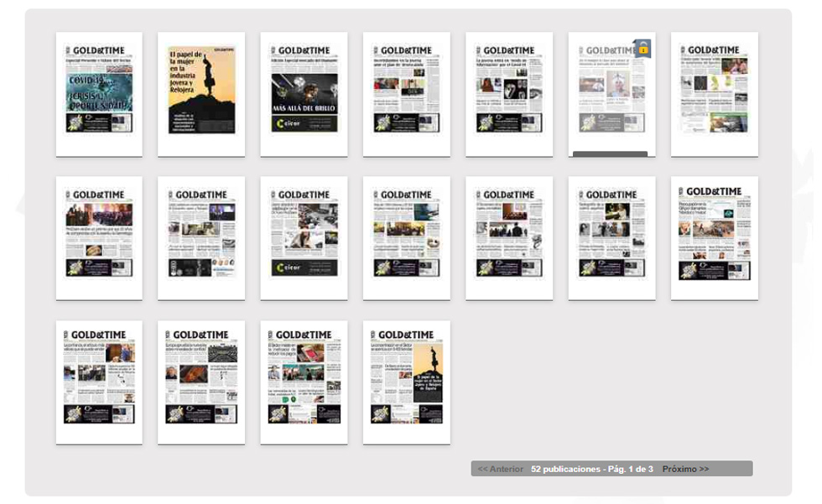This screenshot has height=504, width=822.
Task: Click the '<< Anterior' pagination link
Action: click(x=500, y=469)
